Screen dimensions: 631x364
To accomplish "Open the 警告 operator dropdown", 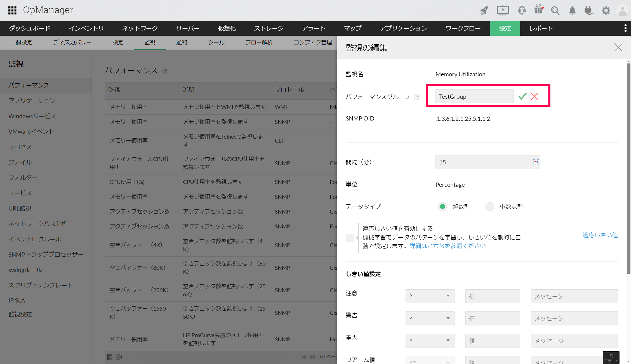I will (430, 318).
